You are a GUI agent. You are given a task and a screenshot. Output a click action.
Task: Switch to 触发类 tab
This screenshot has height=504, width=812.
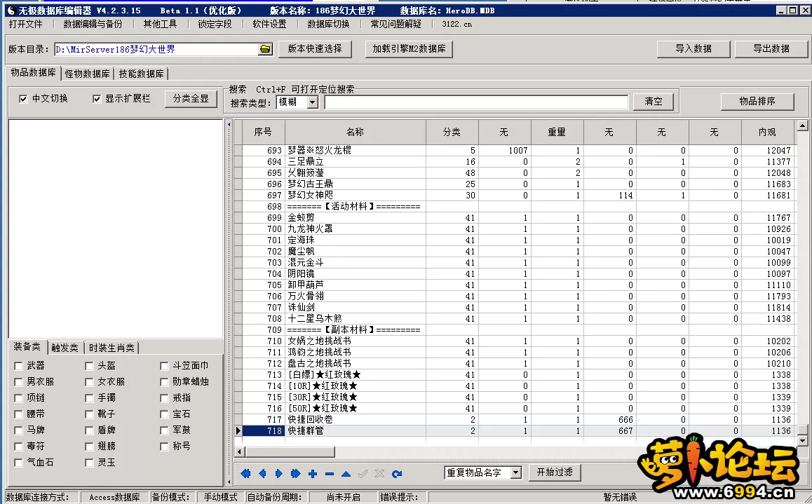tap(65, 348)
